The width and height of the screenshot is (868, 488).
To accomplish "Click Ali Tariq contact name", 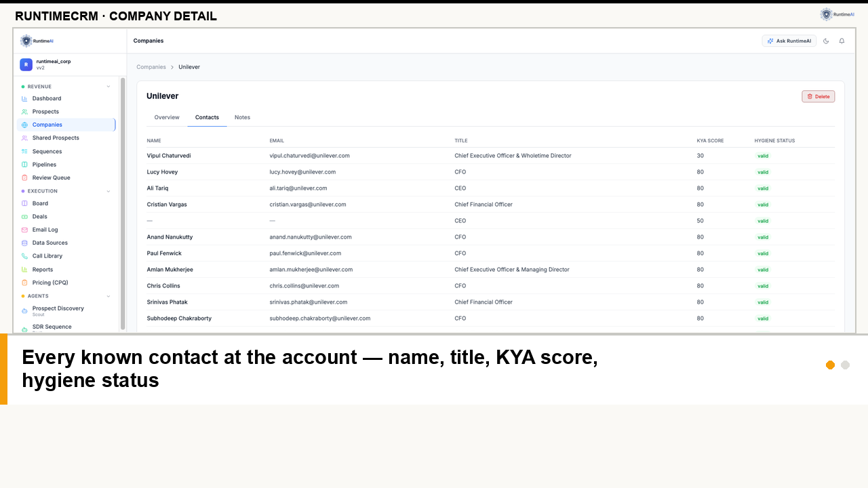I will [157, 188].
